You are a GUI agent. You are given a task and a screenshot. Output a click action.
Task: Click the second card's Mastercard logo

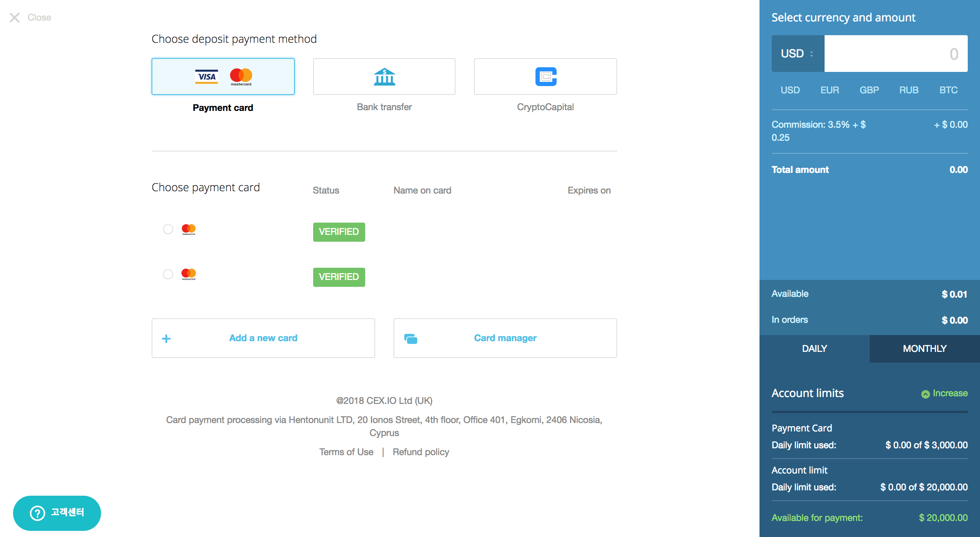[189, 274]
